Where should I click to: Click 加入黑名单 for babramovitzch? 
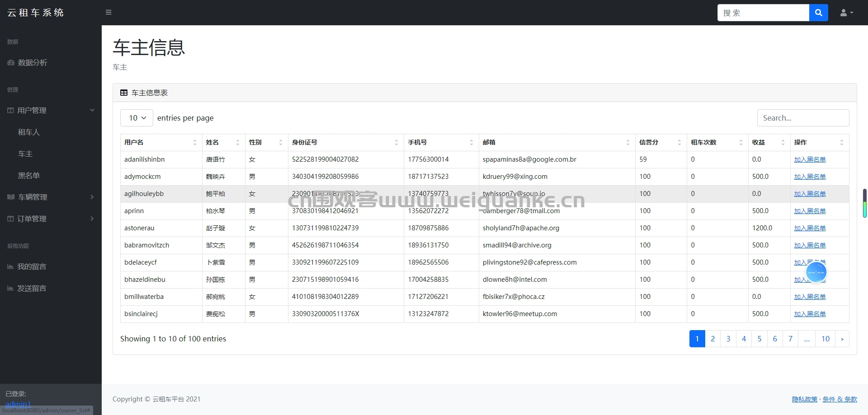tap(810, 245)
